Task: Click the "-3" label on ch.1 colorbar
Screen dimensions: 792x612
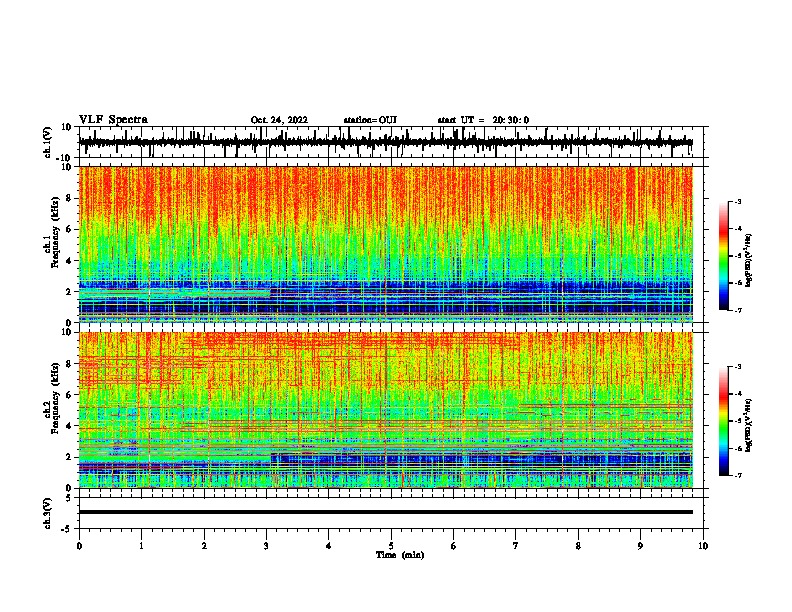Action: tap(738, 202)
